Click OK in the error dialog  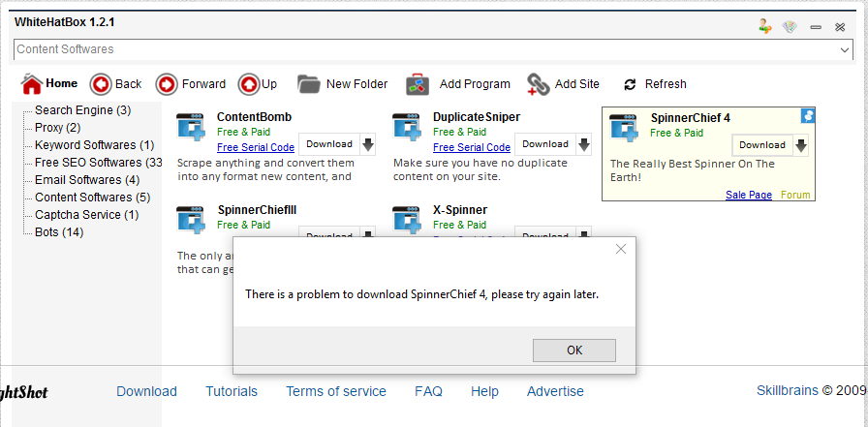point(573,351)
